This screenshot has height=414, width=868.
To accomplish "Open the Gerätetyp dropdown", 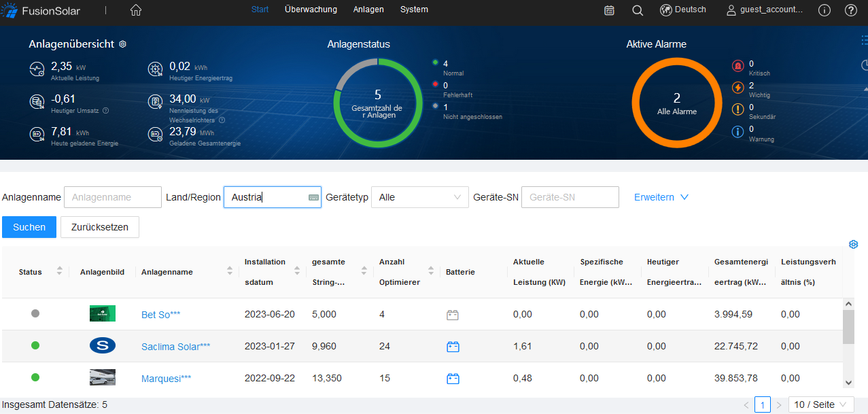I will click(419, 197).
